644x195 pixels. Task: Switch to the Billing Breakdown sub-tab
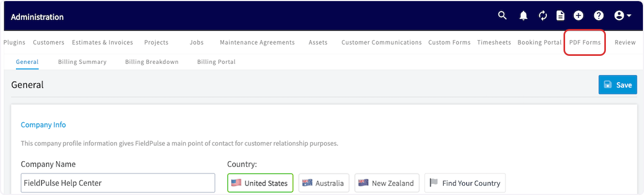click(152, 62)
